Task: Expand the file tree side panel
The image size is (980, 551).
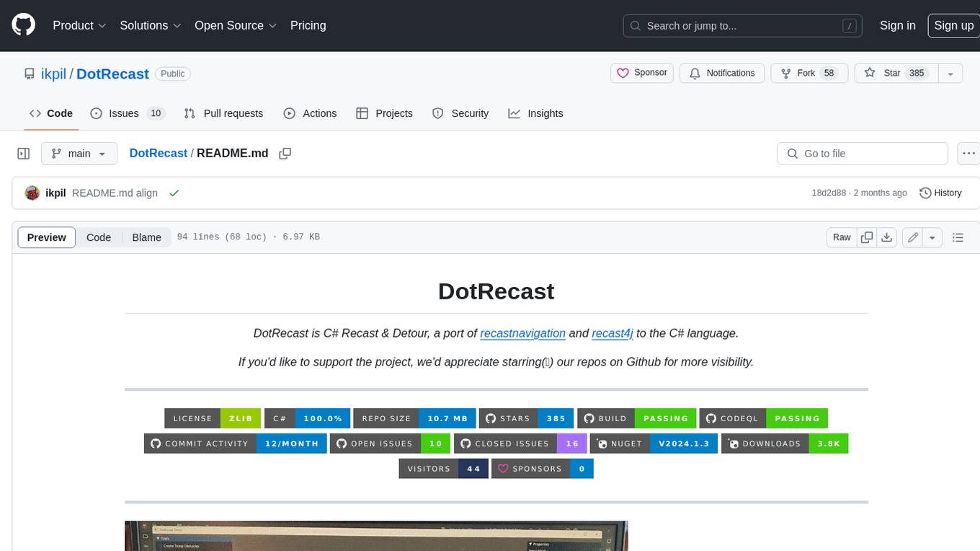Action: (x=24, y=154)
